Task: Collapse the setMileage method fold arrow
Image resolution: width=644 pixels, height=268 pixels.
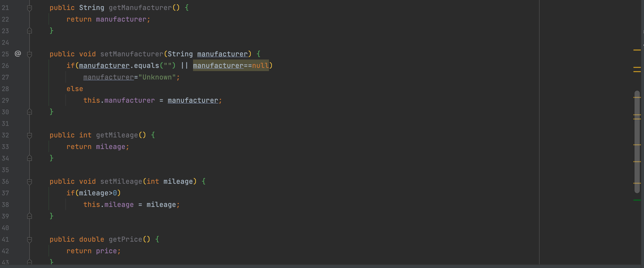Action: 29,181
